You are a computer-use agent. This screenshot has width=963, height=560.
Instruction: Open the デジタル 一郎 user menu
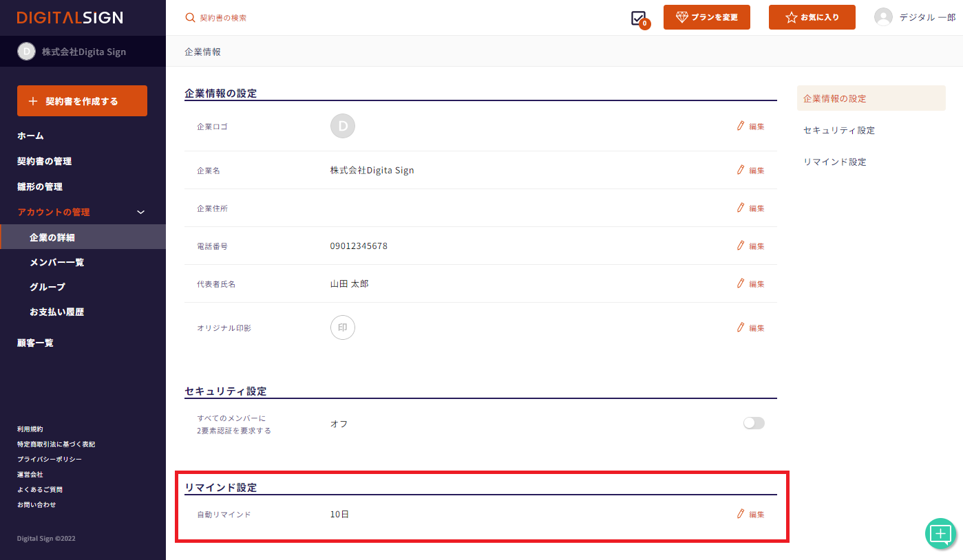pyautogui.click(x=927, y=17)
